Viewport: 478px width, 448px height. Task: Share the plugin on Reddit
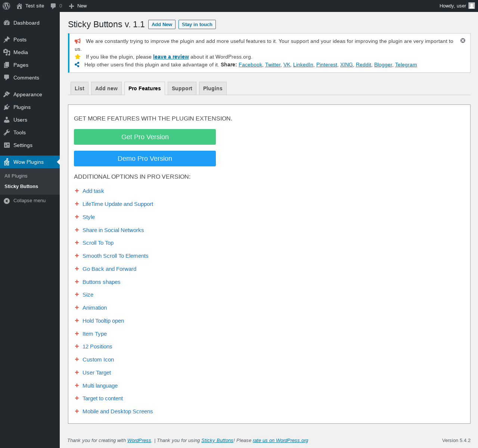tap(363, 65)
